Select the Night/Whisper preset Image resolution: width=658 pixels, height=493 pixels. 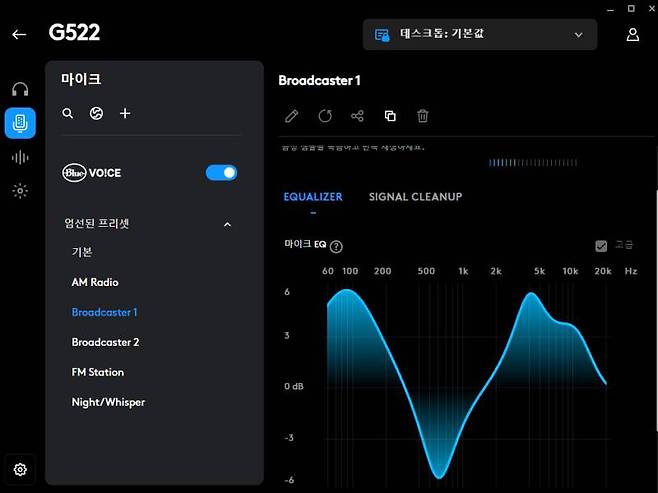tap(108, 402)
